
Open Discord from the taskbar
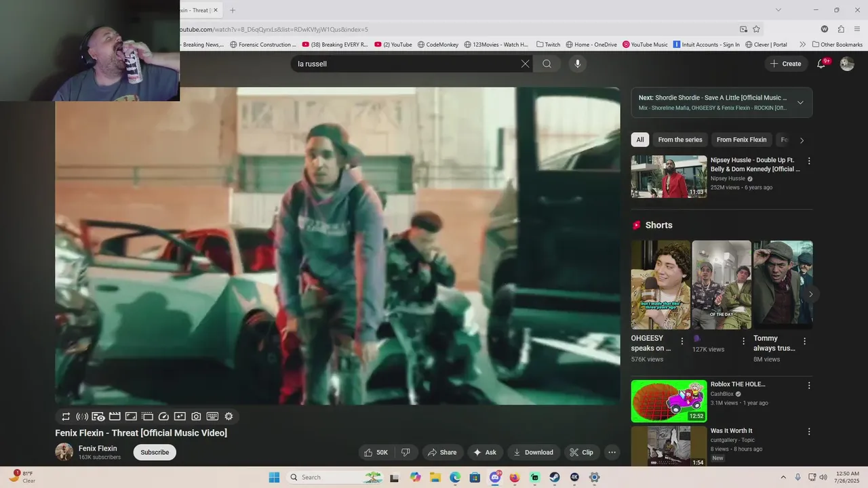coord(495,477)
